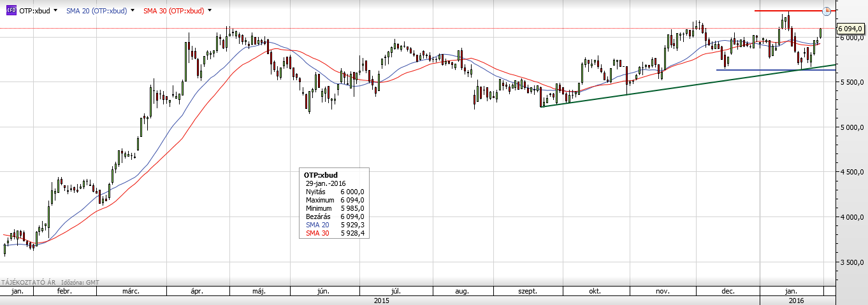The image size is (868, 305).
Task: Click the ápr. label on the time axis
Action: click(x=197, y=291)
